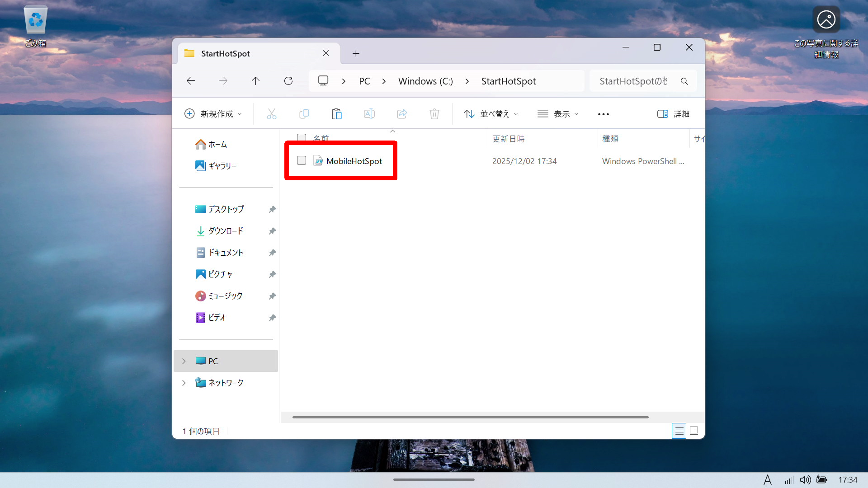The width and height of the screenshot is (868, 488).
Task: Click the Back navigation arrow
Action: tap(191, 81)
